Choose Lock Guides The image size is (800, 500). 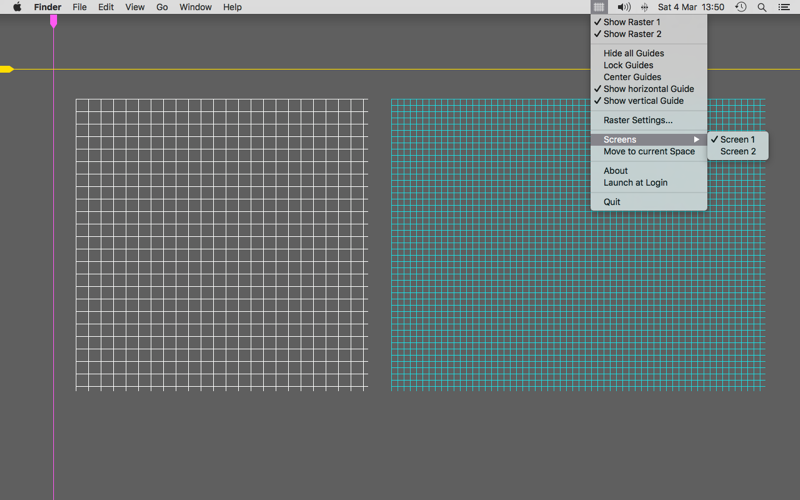(649, 65)
